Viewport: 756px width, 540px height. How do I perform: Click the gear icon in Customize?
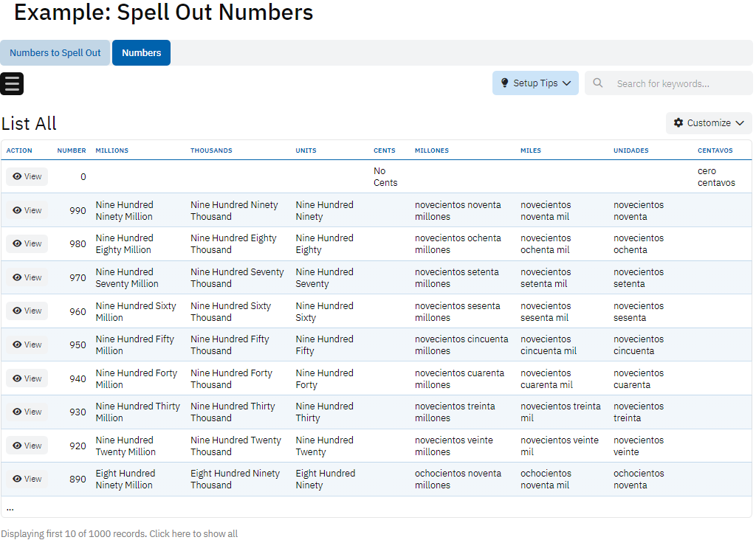coord(678,123)
